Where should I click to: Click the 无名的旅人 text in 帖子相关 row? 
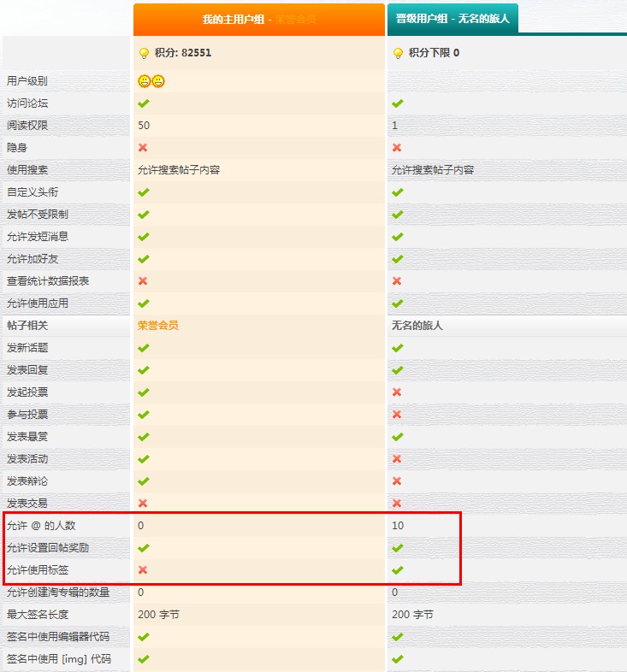coord(417,326)
